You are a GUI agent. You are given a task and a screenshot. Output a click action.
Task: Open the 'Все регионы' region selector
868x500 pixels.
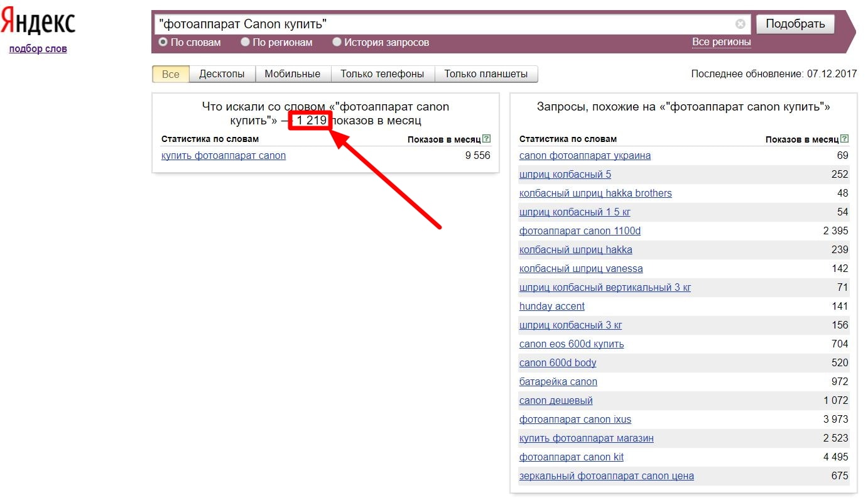point(722,42)
